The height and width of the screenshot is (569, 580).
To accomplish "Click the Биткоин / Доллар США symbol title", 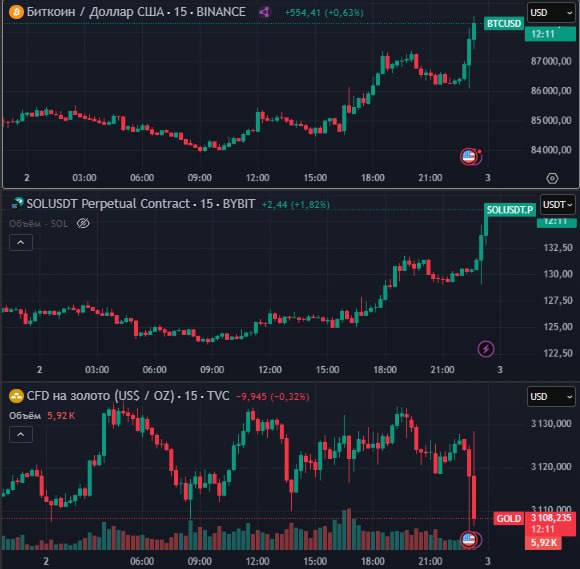I will tap(95, 12).
